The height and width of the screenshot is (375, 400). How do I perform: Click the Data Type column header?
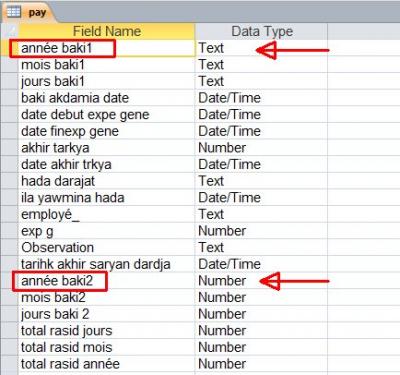coord(262,31)
